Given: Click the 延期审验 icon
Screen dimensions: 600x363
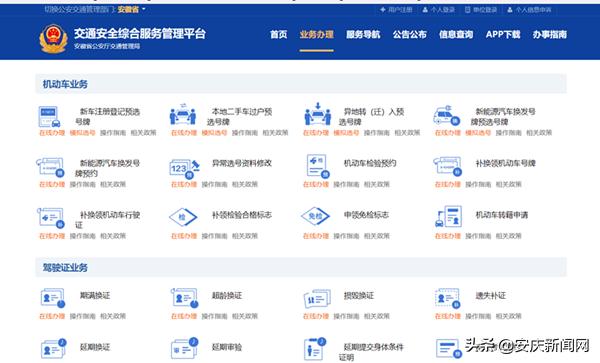Looking at the screenshot, I should click(184, 348).
